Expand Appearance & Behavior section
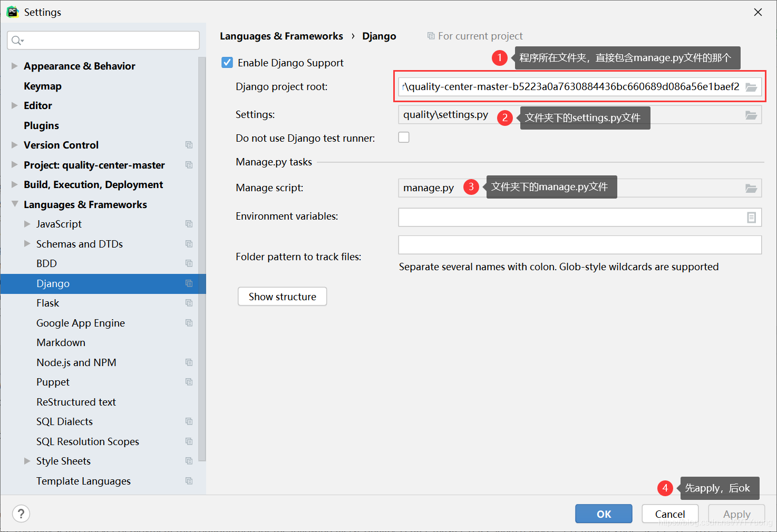 click(14, 66)
